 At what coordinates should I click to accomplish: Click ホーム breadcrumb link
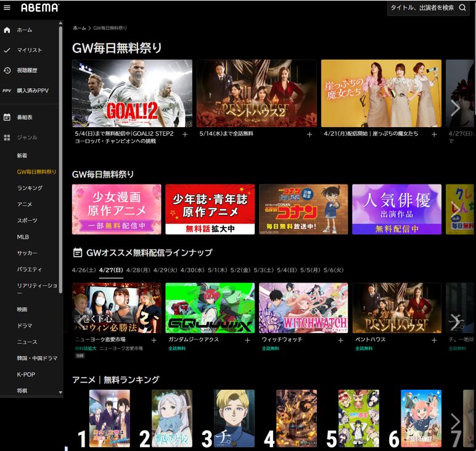coord(80,28)
